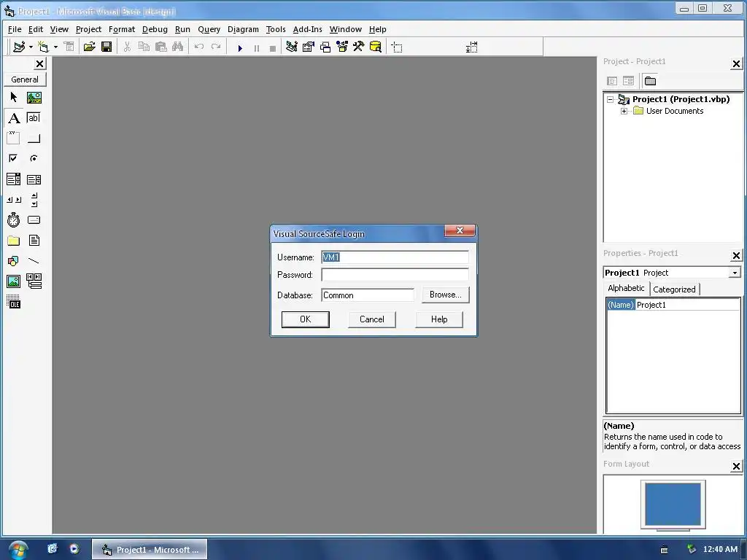Image resolution: width=747 pixels, height=560 pixels.
Task: Open the Debug menu
Action: (155, 29)
